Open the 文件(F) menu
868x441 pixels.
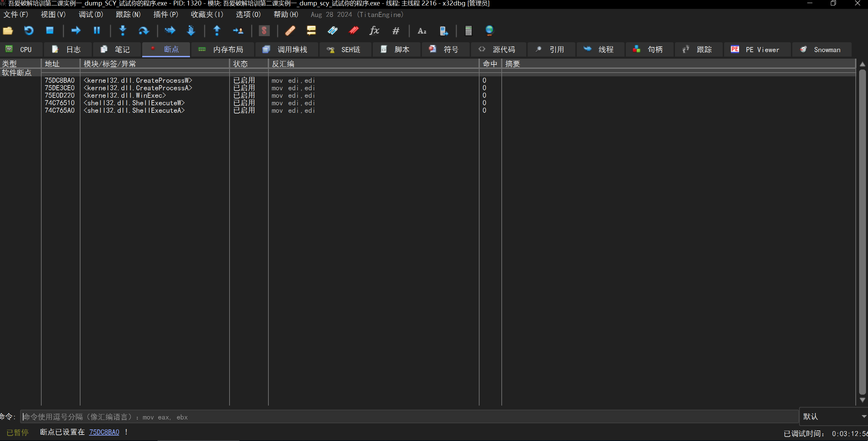click(x=16, y=14)
